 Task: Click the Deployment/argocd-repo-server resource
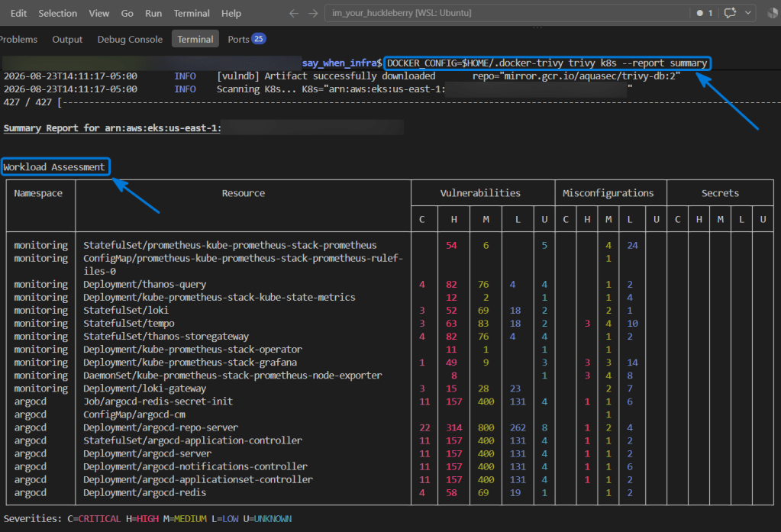click(160, 427)
